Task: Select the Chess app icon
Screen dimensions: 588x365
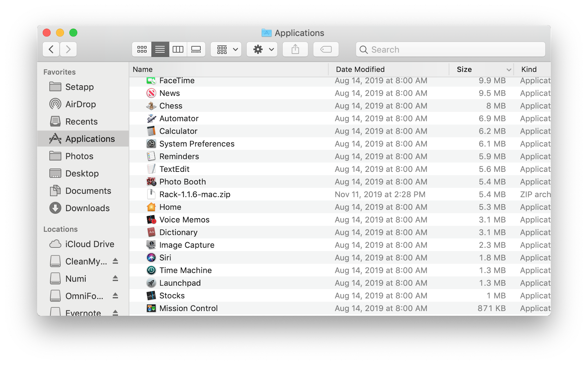Action: point(151,106)
